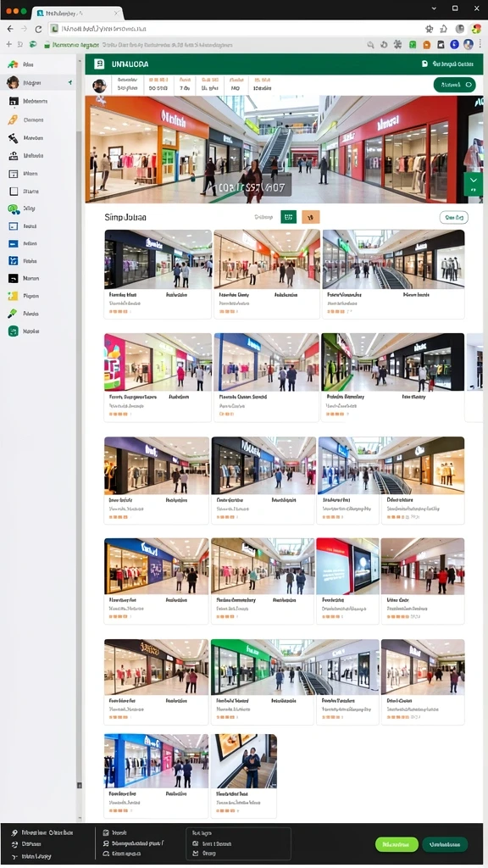Click the document icon at the green header's right
Viewport: 488px width, 868px height.
(425, 64)
